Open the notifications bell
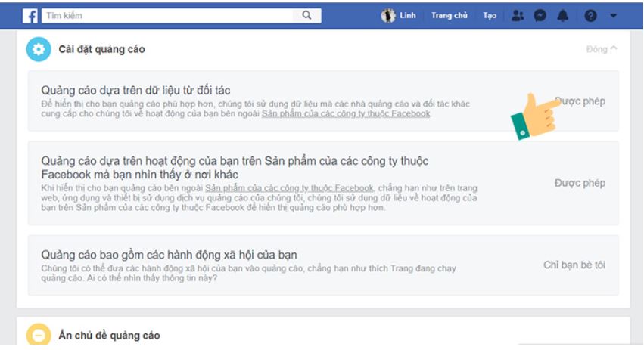Image resolution: width=644 pixels, height=350 pixels. (x=563, y=16)
